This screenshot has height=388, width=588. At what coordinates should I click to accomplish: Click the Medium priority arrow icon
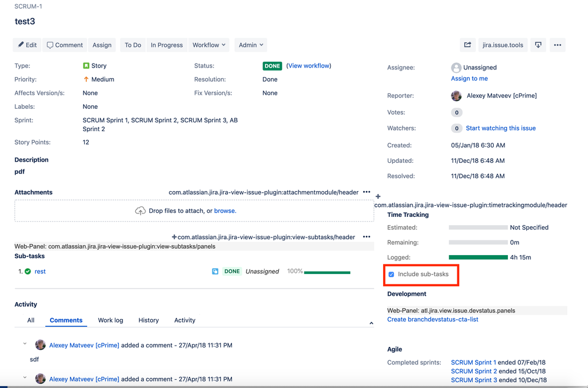tap(86, 79)
